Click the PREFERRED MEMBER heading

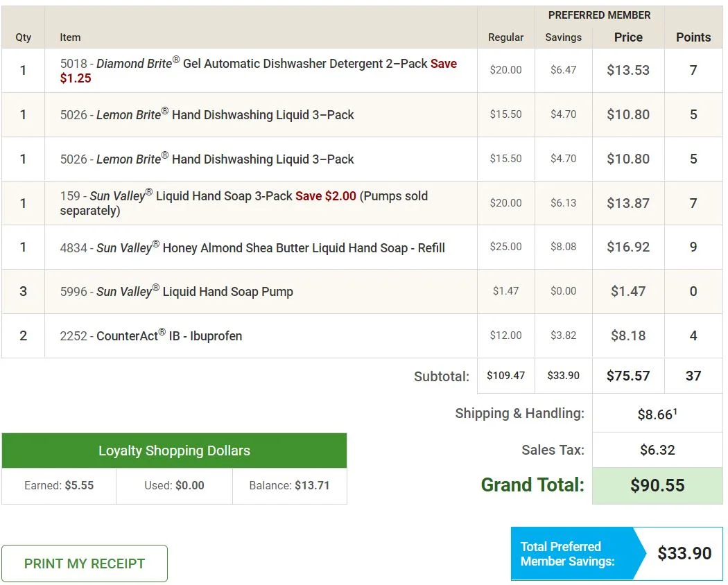pyautogui.click(x=600, y=15)
